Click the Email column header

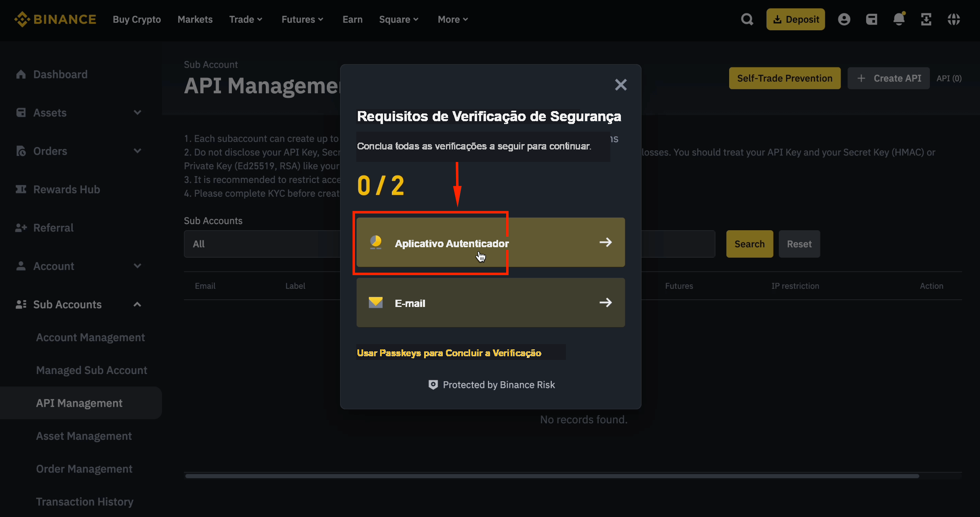click(205, 286)
